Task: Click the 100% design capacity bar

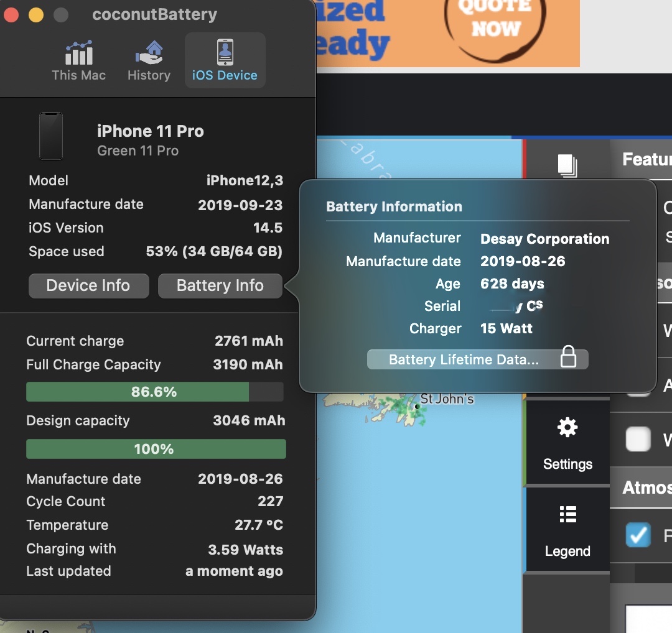Action: pyautogui.click(x=156, y=449)
